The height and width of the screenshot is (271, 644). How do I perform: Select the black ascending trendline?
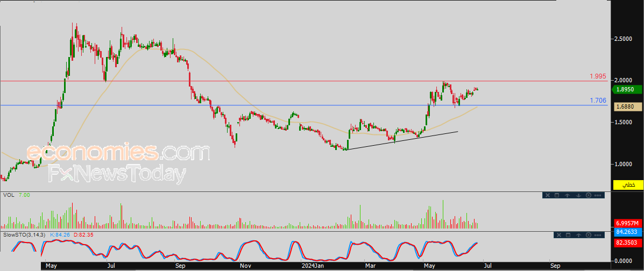pyautogui.click(x=402, y=140)
